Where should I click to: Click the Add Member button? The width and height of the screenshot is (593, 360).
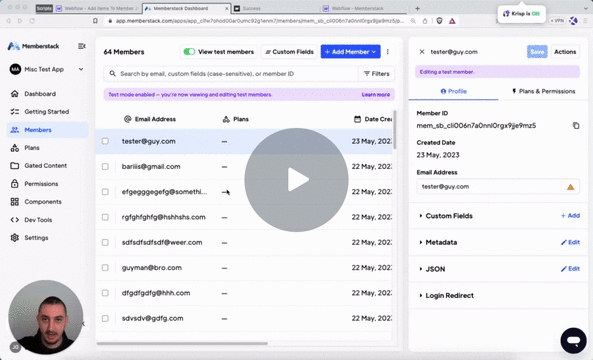[x=351, y=52]
